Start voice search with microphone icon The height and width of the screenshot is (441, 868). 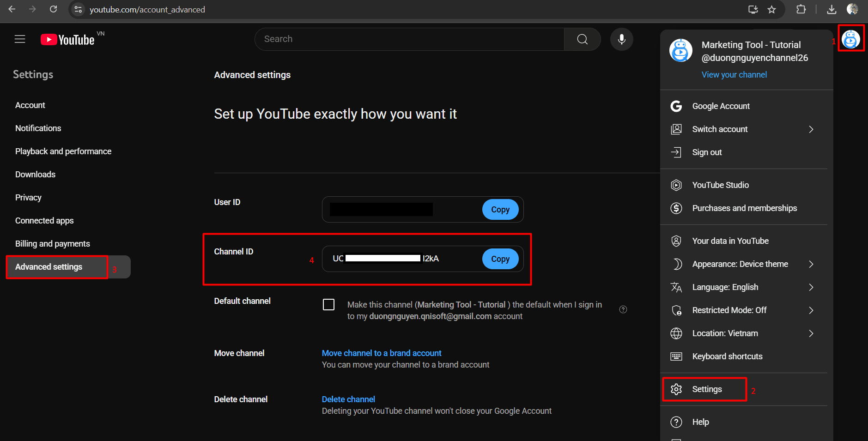tap(622, 39)
